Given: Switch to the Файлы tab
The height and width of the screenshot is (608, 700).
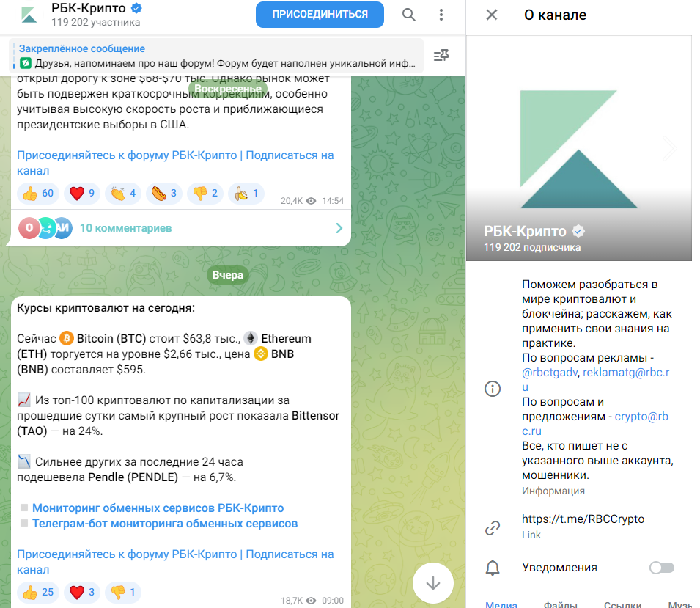Looking at the screenshot, I should click(x=560, y=604).
